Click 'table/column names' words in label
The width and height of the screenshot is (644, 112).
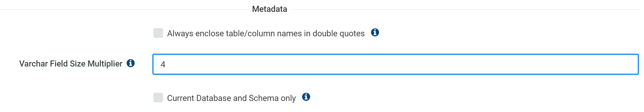coord(264,33)
